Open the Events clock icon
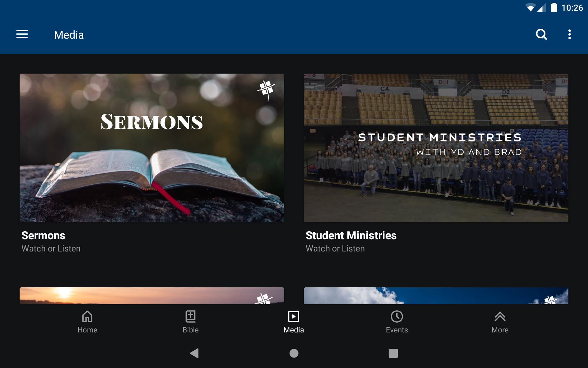Viewport: 588px width, 368px height. (397, 316)
